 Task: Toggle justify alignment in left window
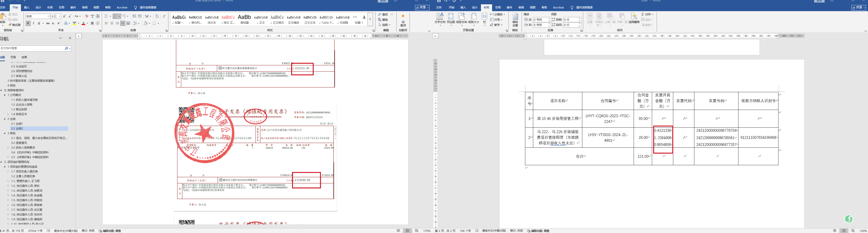pos(123,23)
